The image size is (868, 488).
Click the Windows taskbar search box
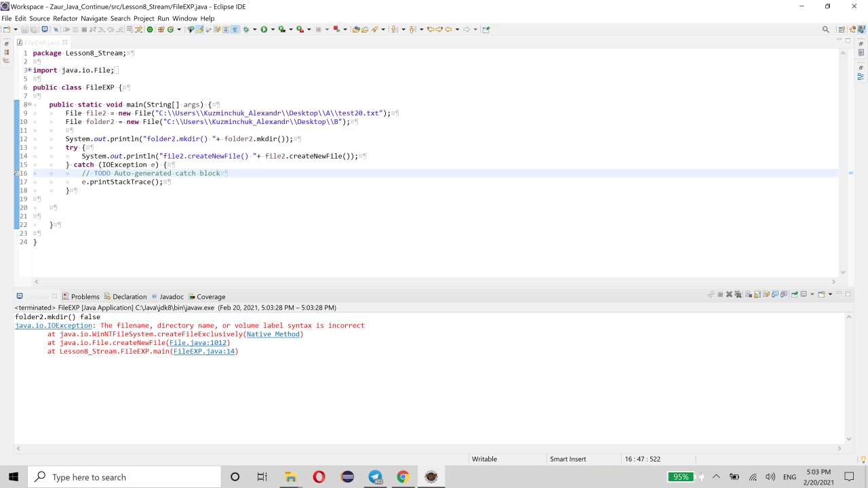125,477
